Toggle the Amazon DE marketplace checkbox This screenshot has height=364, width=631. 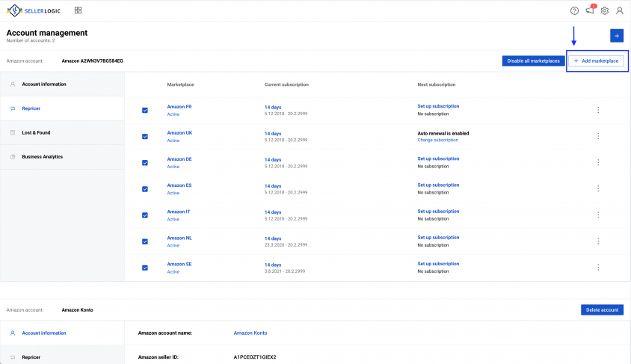pyautogui.click(x=145, y=163)
